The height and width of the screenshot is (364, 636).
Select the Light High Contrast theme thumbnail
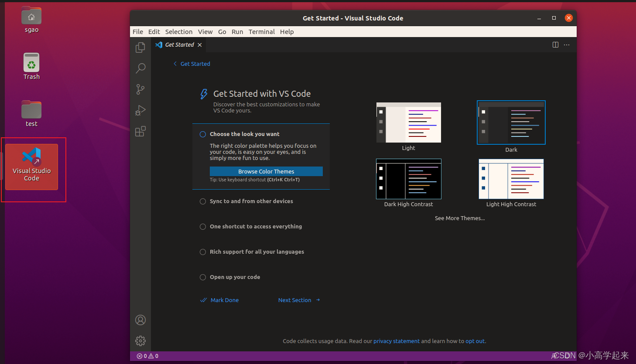tap(511, 179)
